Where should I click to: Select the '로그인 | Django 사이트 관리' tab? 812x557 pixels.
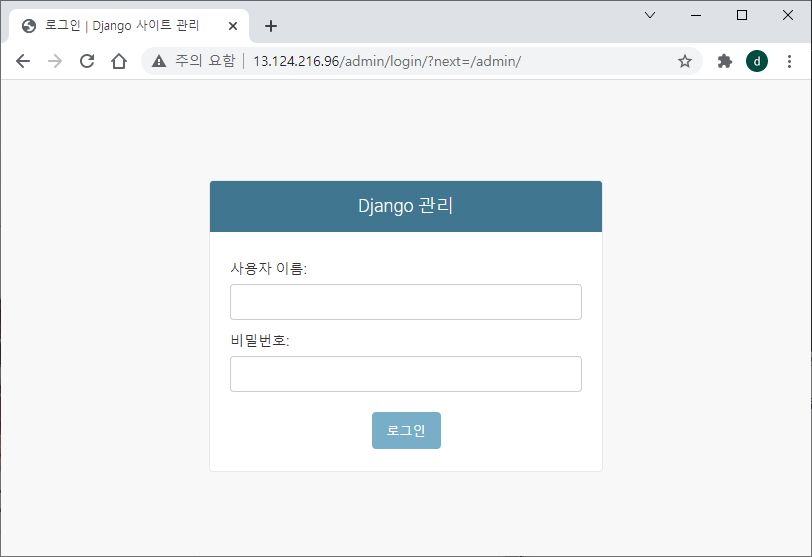[x=129, y=26]
